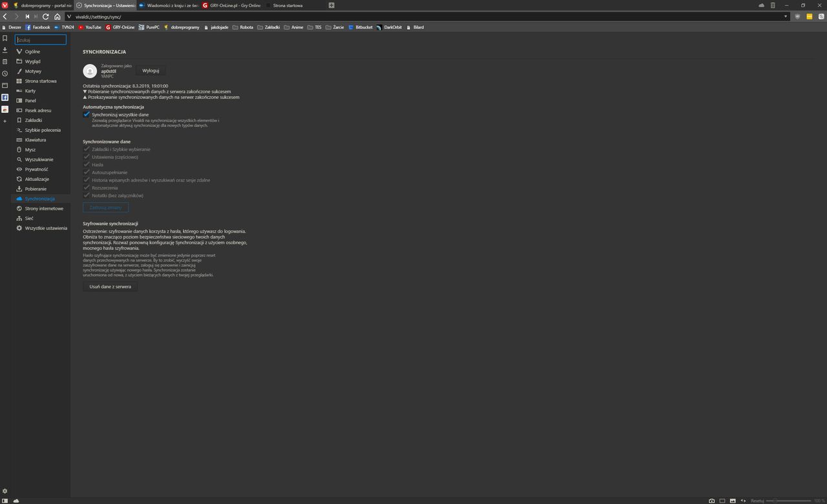Screen dimensions: 827x504
Task: Expand the address bar dropdown arrow
Action: [x=786, y=16]
